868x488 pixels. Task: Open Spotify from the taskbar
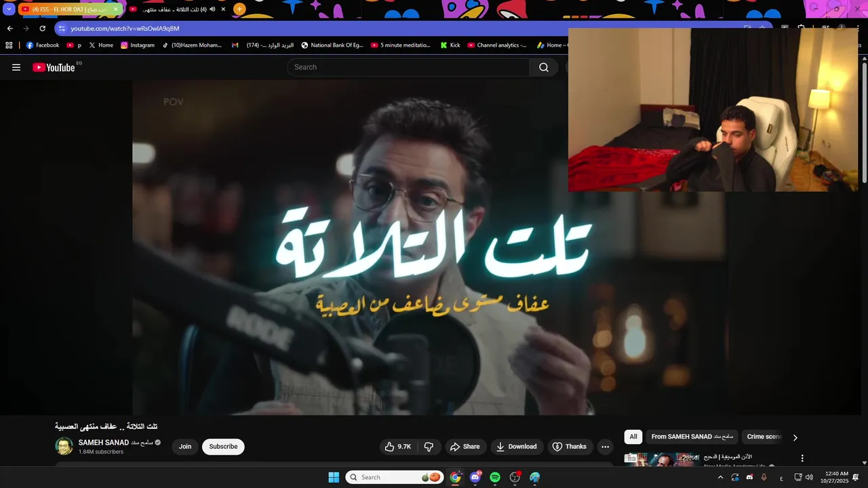(x=495, y=477)
